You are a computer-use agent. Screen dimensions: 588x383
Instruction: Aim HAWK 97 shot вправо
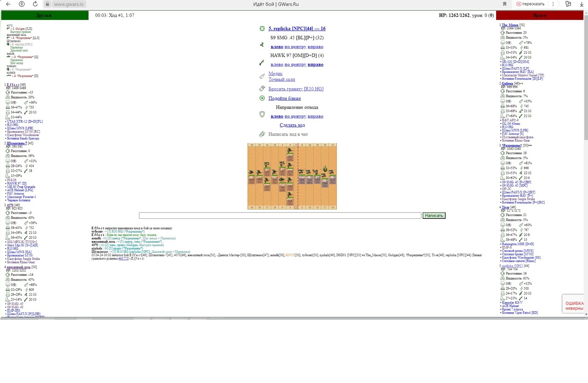click(316, 64)
